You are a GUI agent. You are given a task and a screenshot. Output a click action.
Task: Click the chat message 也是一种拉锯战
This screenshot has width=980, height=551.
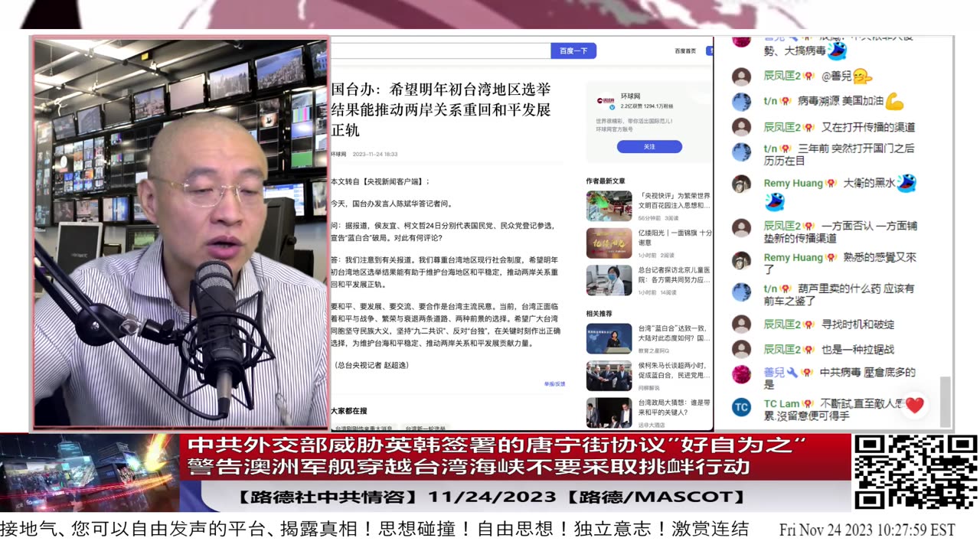point(857,349)
